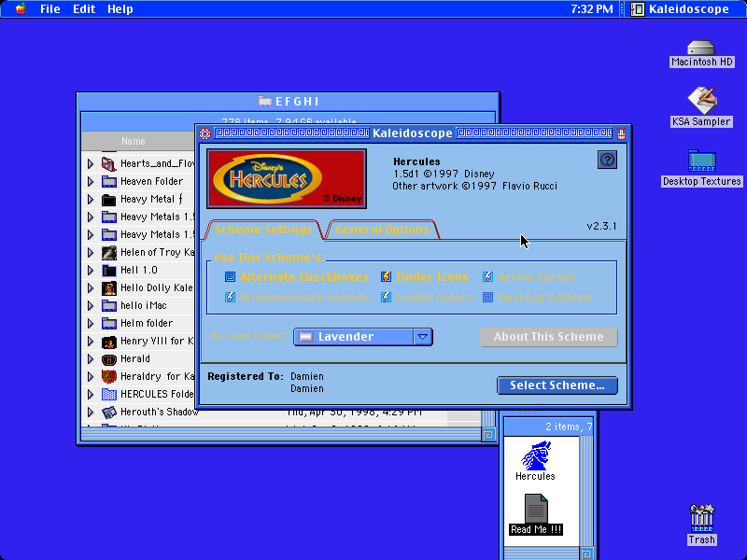Click the Read Me !!! document icon
Image resolution: width=747 pixels, height=560 pixels.
pos(536,509)
